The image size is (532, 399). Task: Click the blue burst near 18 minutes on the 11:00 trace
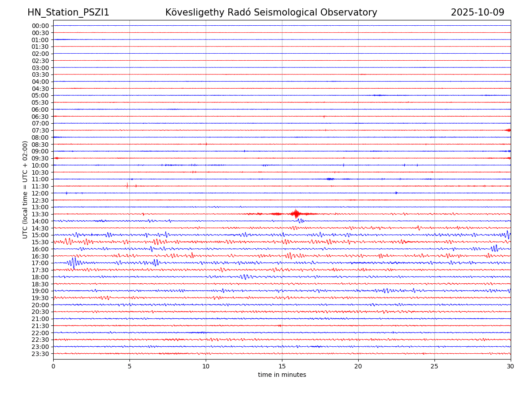coord(330,179)
